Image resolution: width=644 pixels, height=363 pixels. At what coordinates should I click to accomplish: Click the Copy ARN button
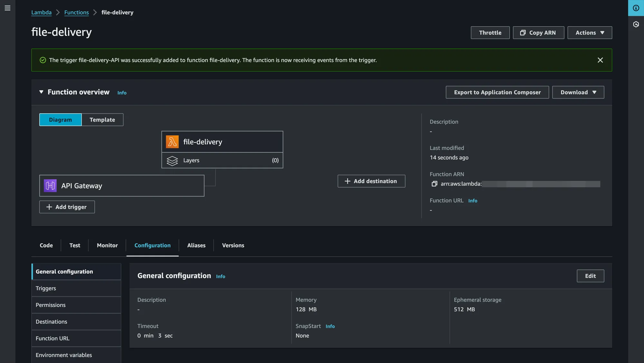(538, 33)
